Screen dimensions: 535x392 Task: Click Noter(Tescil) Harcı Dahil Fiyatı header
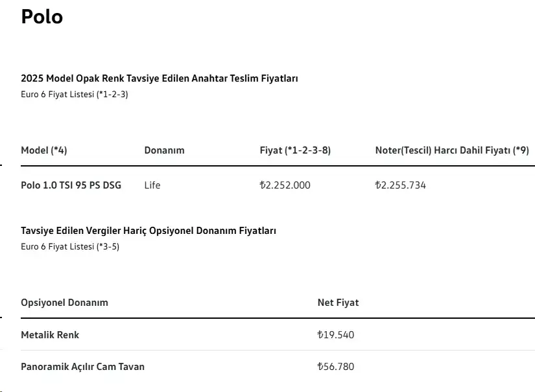click(x=452, y=150)
